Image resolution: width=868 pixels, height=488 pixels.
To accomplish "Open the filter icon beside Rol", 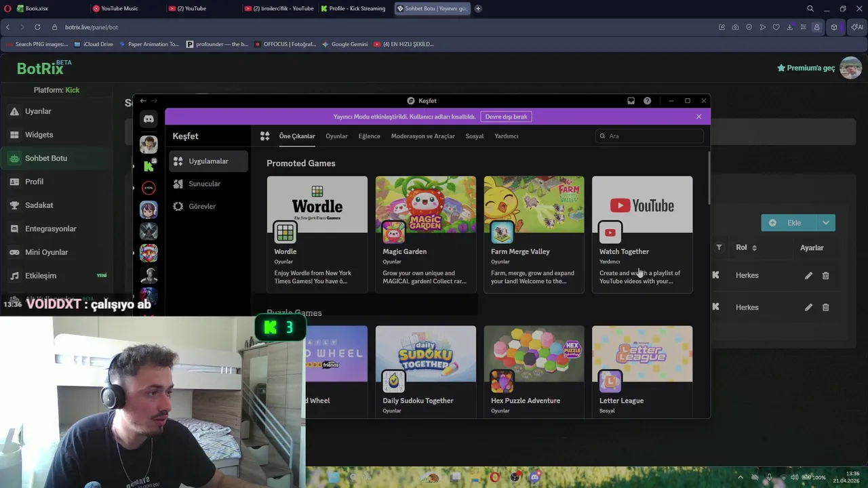I will [719, 248].
